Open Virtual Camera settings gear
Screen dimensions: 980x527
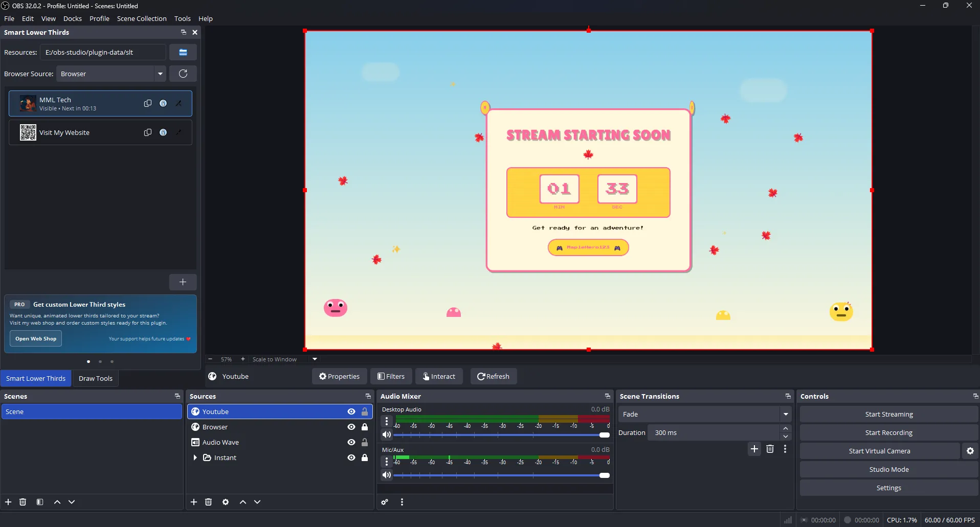click(x=970, y=451)
